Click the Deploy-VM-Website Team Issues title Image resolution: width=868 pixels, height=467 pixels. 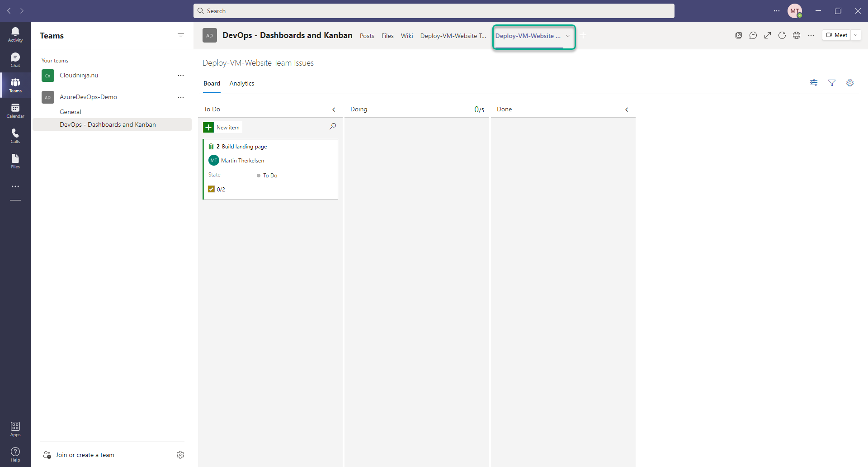pos(258,63)
